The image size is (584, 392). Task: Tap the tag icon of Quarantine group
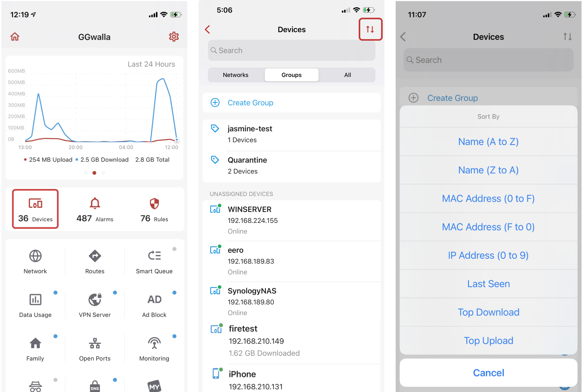(x=215, y=160)
